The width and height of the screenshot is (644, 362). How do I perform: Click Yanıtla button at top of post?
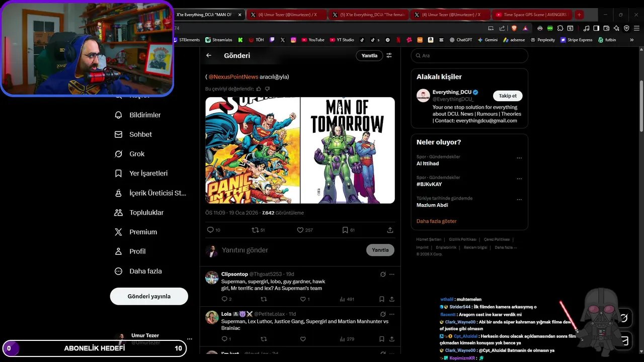(369, 55)
